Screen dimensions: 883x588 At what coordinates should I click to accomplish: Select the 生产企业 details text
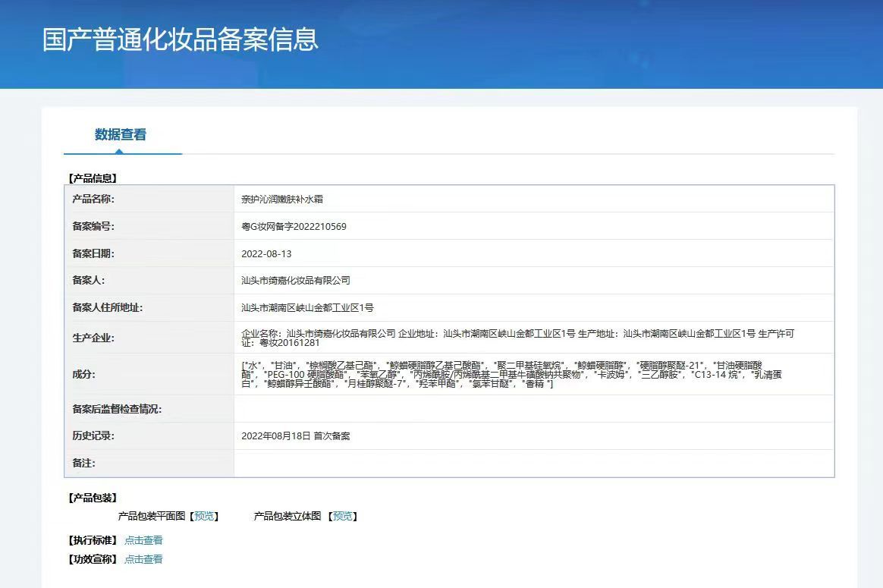[x=517, y=338]
